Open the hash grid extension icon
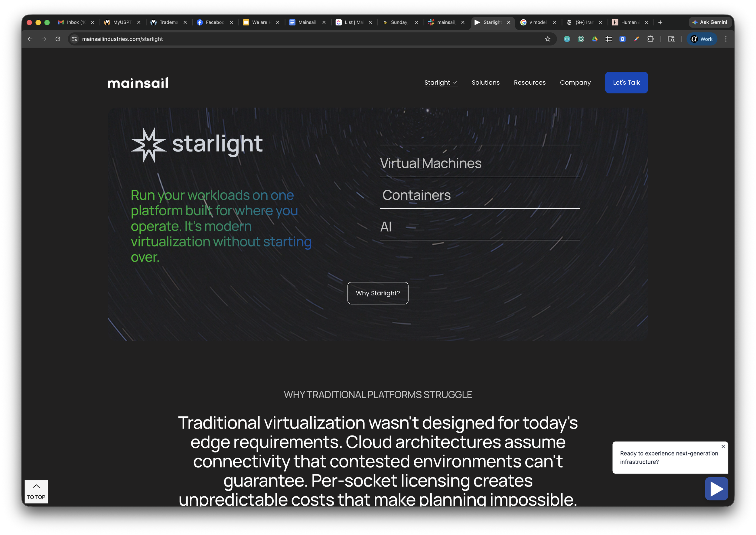Screen dimensions: 756x535 (x=608, y=39)
